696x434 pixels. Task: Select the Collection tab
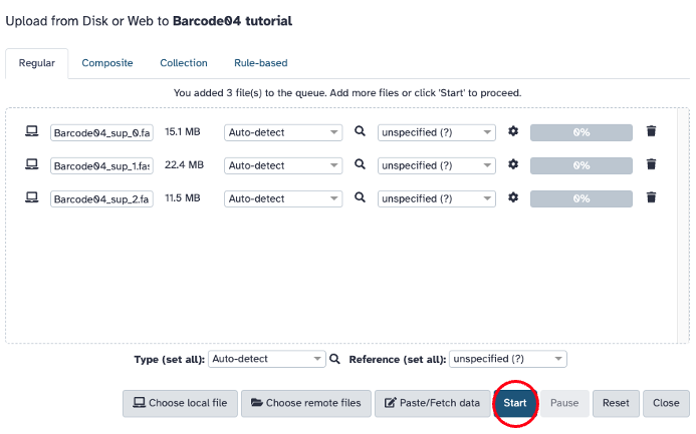pyautogui.click(x=183, y=63)
